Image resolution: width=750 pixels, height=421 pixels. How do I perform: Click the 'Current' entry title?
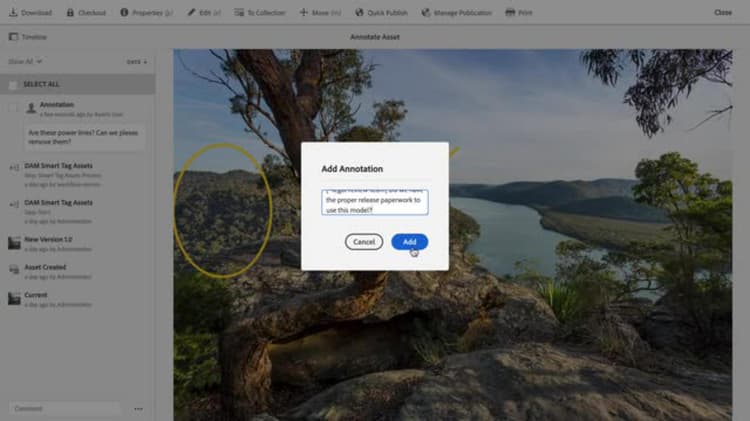36,295
